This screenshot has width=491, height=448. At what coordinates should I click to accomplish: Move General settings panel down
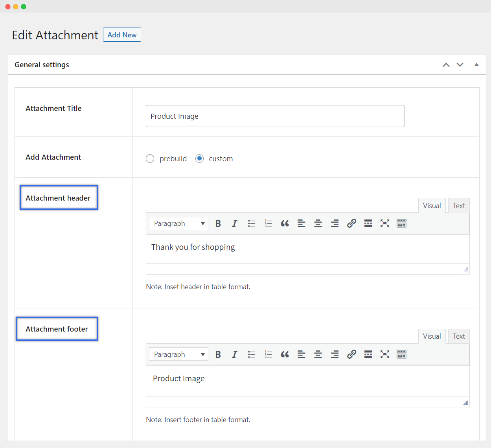(x=460, y=65)
